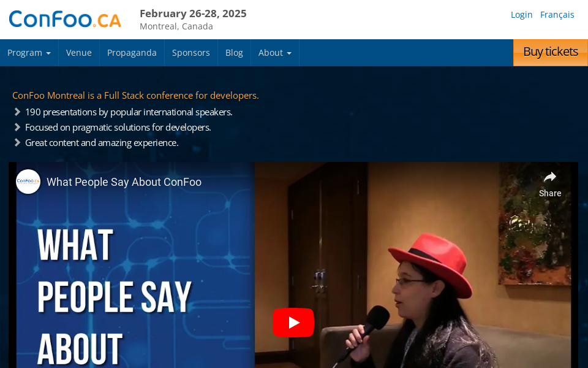The height and width of the screenshot is (368, 588).
Task: Click the Login link
Action: point(521,14)
